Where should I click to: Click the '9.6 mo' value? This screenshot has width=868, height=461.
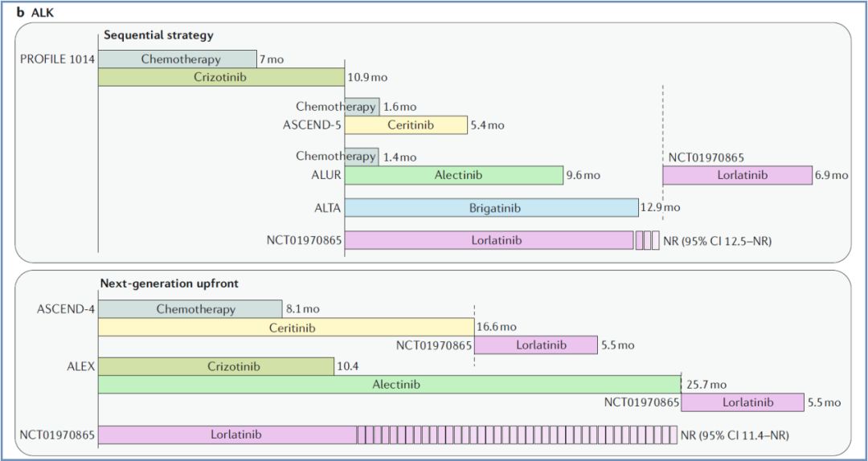(583, 176)
